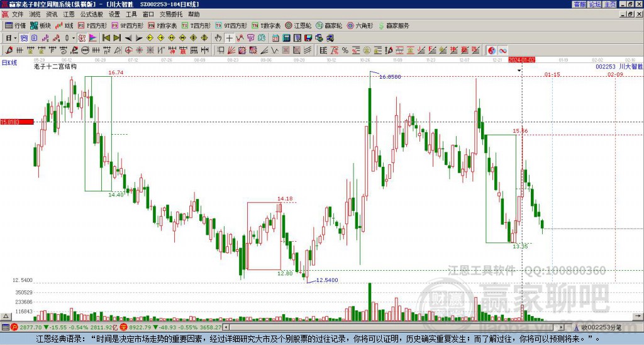Click the calendar date icon
Viewport: 644px width, 345px height.
[275, 38]
